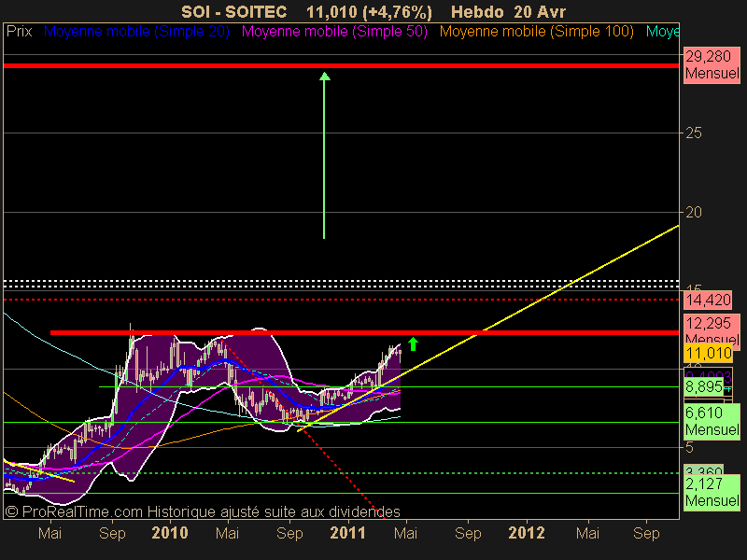Image resolution: width=747 pixels, height=560 pixels.
Task: Click the 'Sep' label just before 2010
Action: [x=112, y=533]
